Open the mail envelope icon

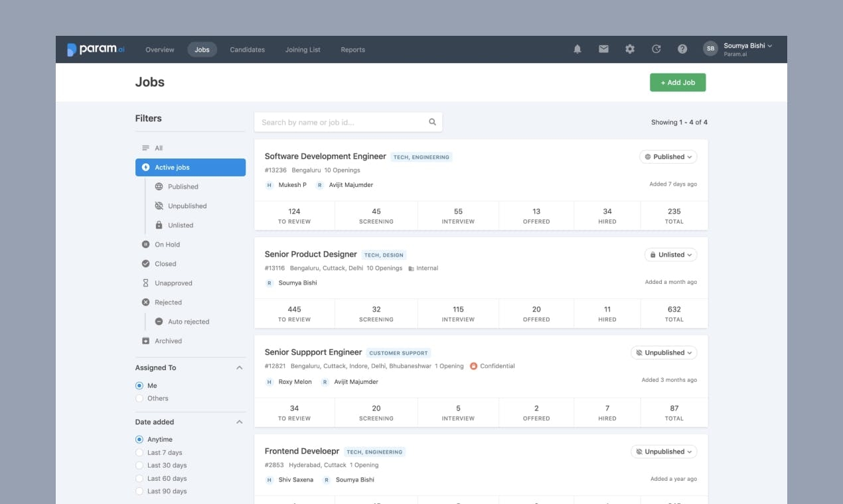(603, 49)
